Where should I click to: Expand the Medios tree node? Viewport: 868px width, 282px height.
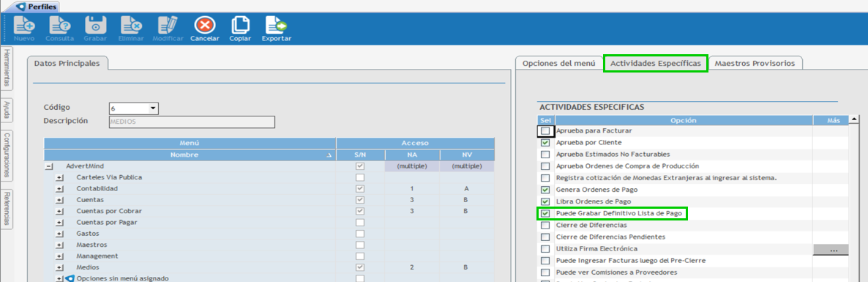[x=60, y=267]
